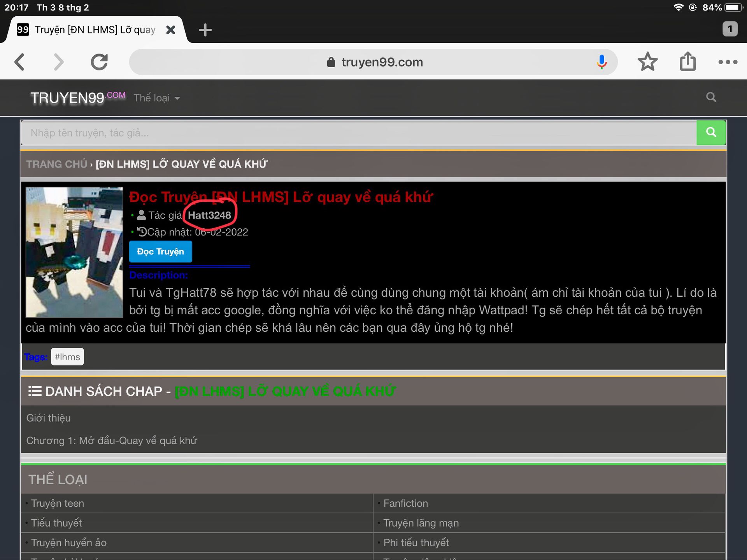Select the #lhms tag
Viewport: 747px width, 560px height.
(x=67, y=357)
